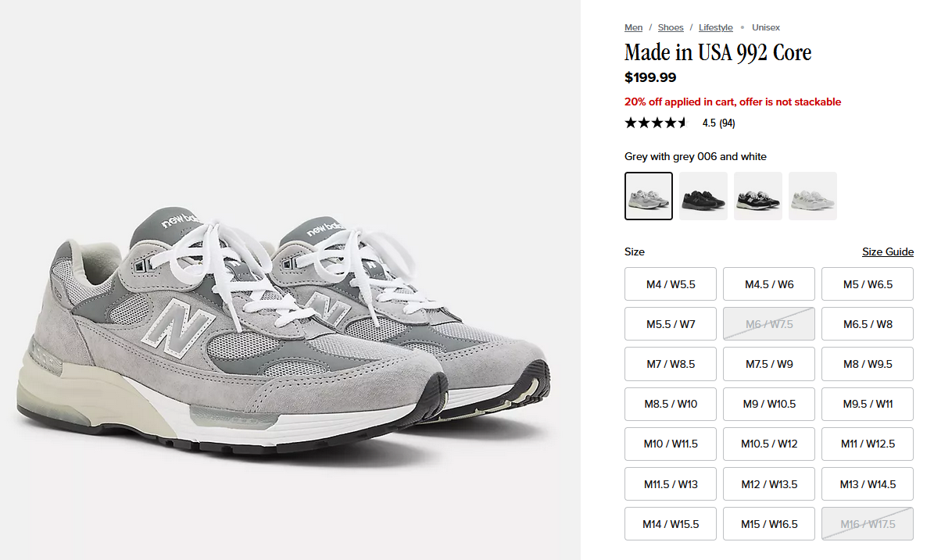Image resolution: width=934 pixels, height=560 pixels.
Task: Select size M4 / W5.5
Action: point(670,284)
